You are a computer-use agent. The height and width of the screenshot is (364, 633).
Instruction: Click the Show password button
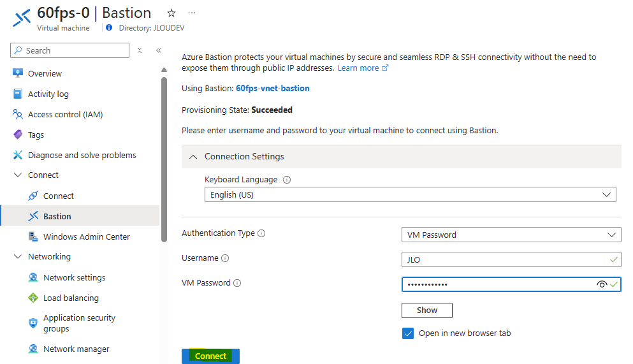pos(426,310)
